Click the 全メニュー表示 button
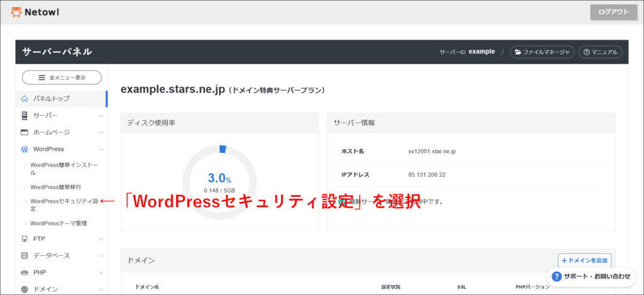Viewport: 644px width, 295px height. coord(62,77)
